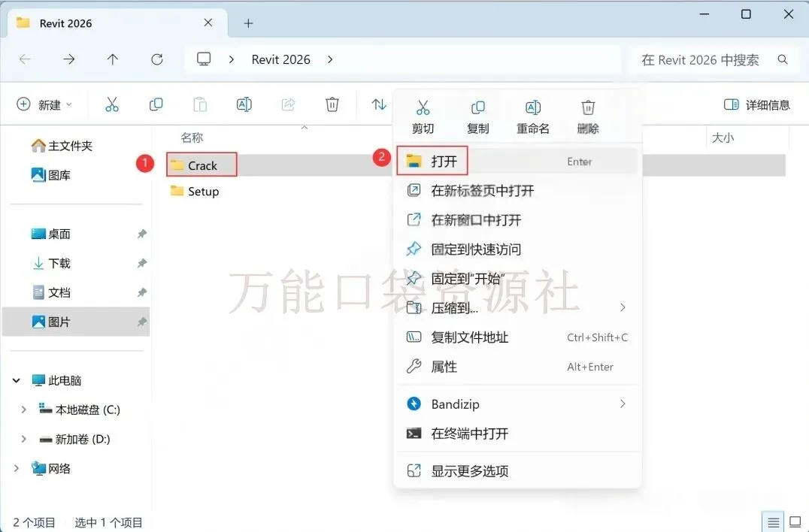Open the Bandizip submenu arrow

pos(623,404)
